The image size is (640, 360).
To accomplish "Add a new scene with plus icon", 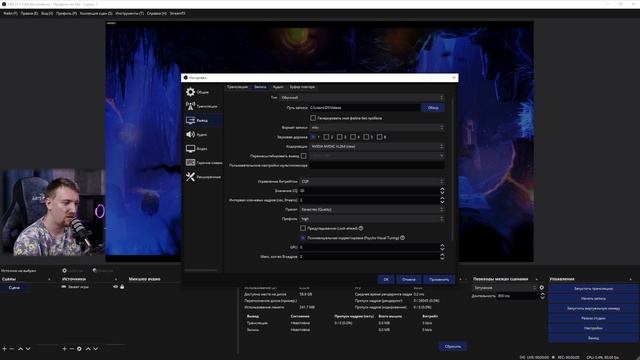I will pos(4,349).
